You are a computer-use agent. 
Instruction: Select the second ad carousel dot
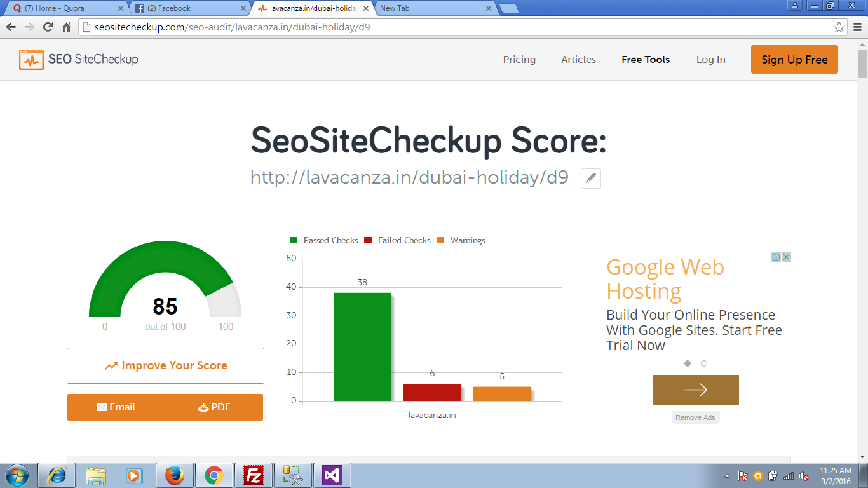[x=704, y=363]
